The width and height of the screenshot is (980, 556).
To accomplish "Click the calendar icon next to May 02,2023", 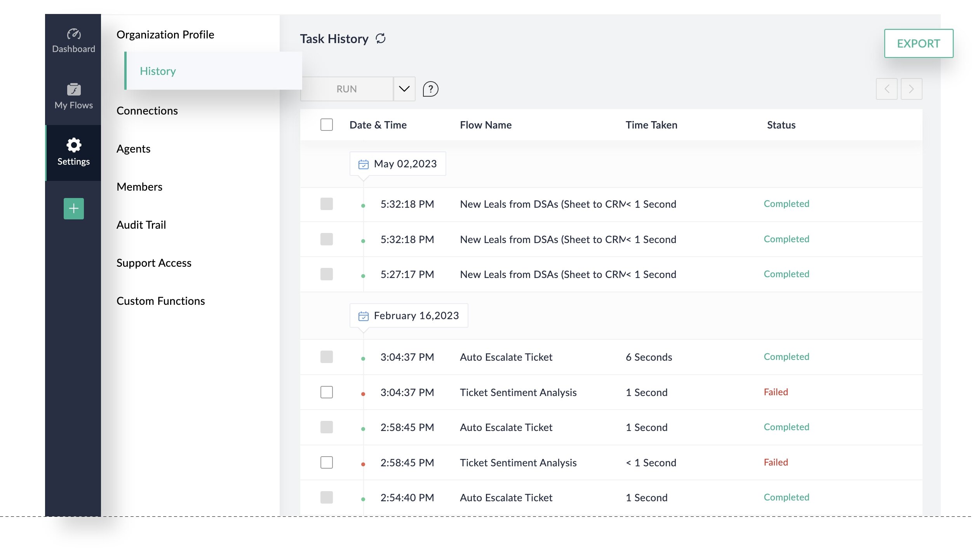I will [364, 163].
